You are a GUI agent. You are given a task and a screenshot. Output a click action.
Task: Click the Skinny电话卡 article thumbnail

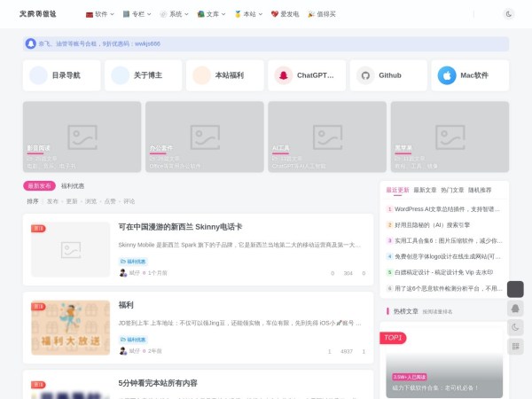pos(71,250)
